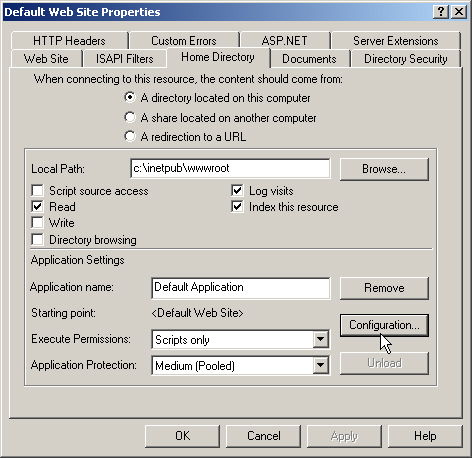This screenshot has width=472, height=458.
Task: Click the 'Application Settings' section label
Action: [77, 260]
